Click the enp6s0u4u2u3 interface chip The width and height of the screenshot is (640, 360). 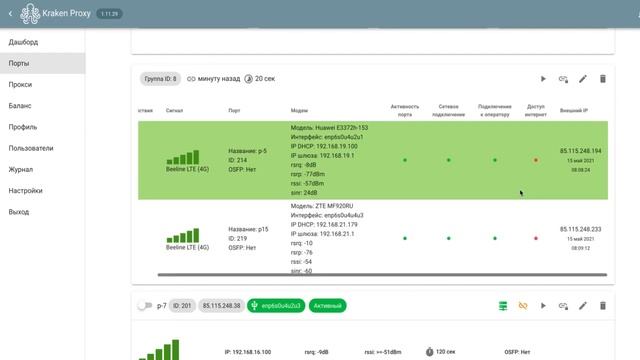pyautogui.click(x=276, y=306)
